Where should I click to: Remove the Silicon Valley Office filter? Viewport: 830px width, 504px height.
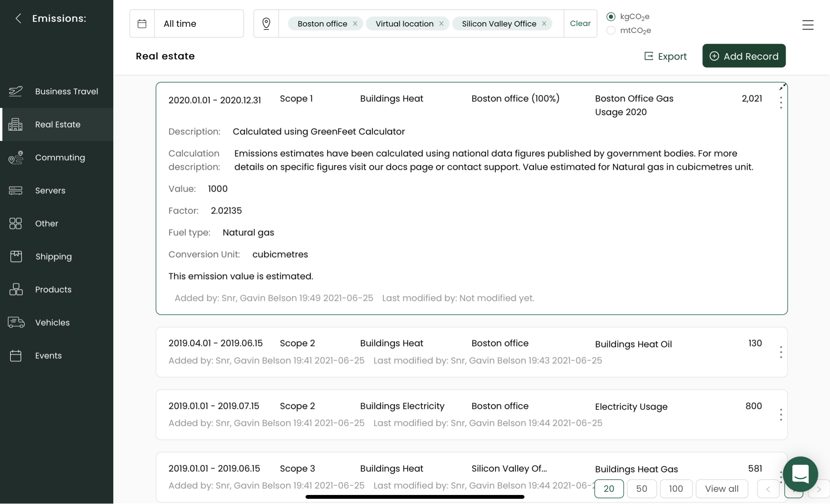[544, 24]
